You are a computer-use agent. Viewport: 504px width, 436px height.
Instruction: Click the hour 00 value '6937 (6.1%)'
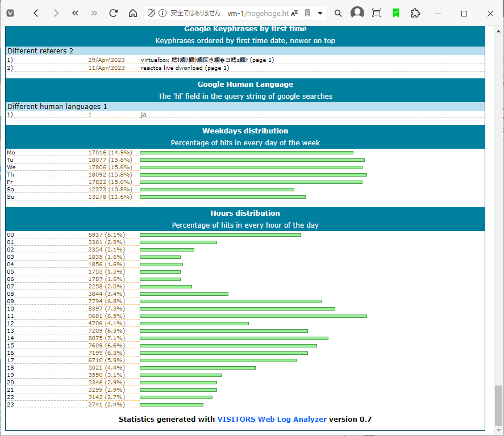[107, 235]
